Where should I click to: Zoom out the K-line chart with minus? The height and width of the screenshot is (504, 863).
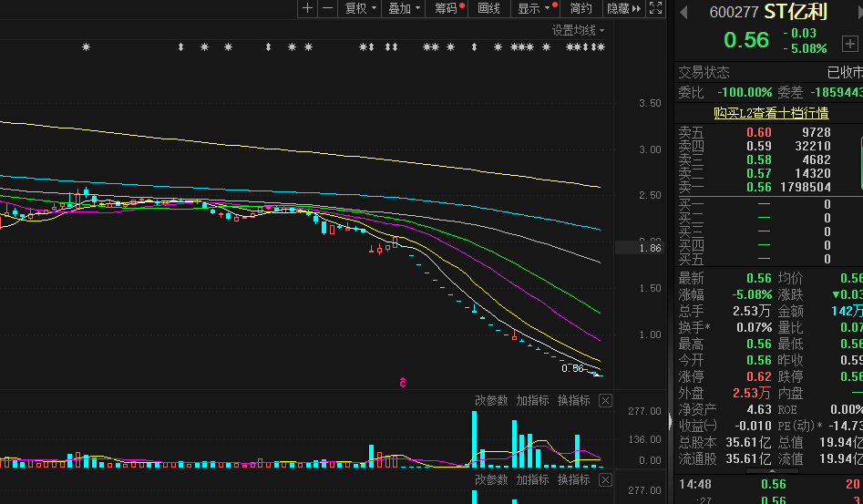tap(327, 8)
